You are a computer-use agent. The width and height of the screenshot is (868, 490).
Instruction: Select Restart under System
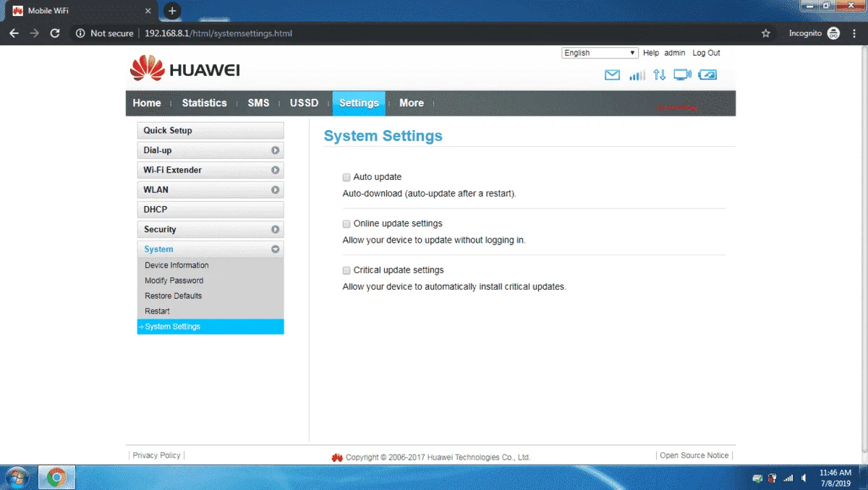click(157, 311)
